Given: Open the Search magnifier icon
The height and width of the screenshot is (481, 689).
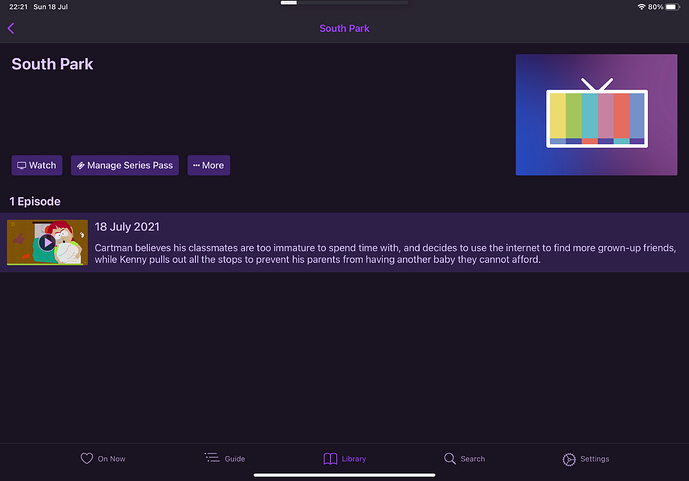Looking at the screenshot, I should coord(451,458).
